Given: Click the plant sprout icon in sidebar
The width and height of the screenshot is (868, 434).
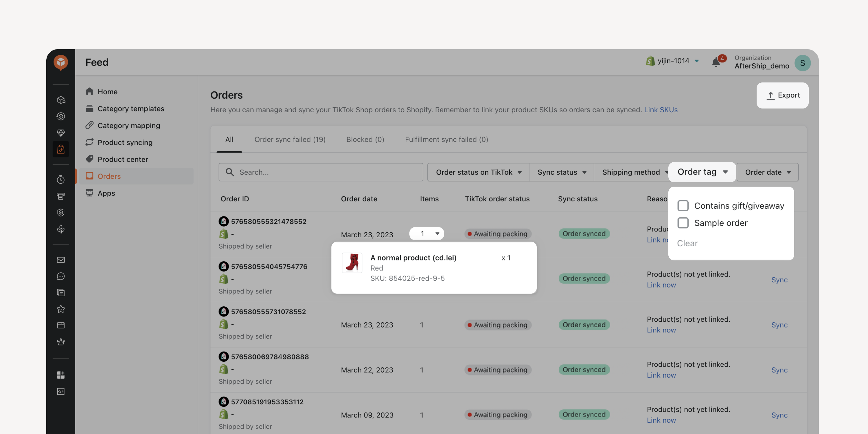Looking at the screenshot, I should pyautogui.click(x=61, y=229).
